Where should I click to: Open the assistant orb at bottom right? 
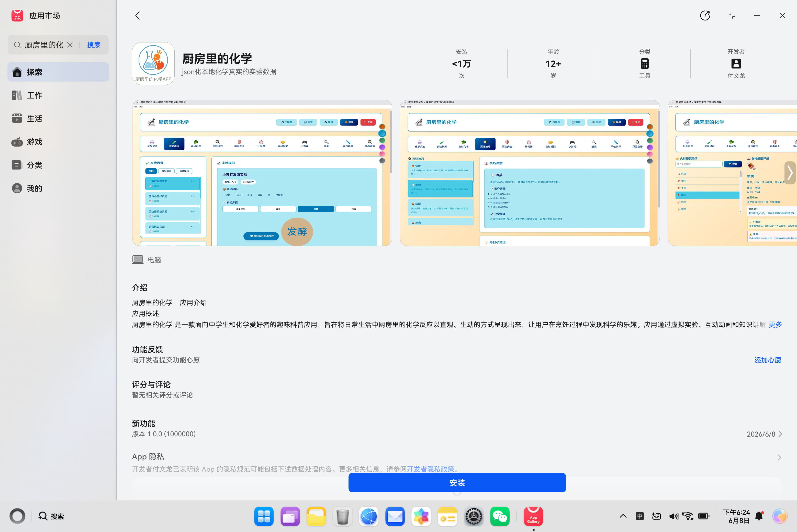click(x=780, y=516)
